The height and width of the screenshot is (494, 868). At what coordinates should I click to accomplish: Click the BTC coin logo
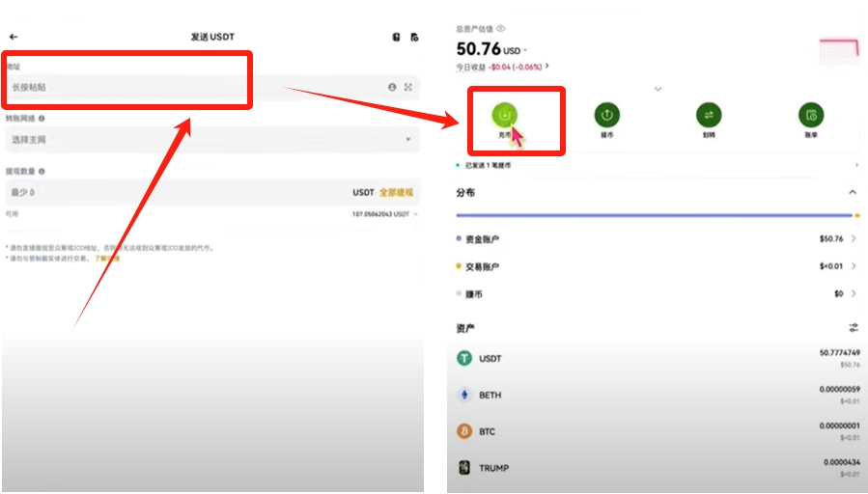tap(463, 431)
